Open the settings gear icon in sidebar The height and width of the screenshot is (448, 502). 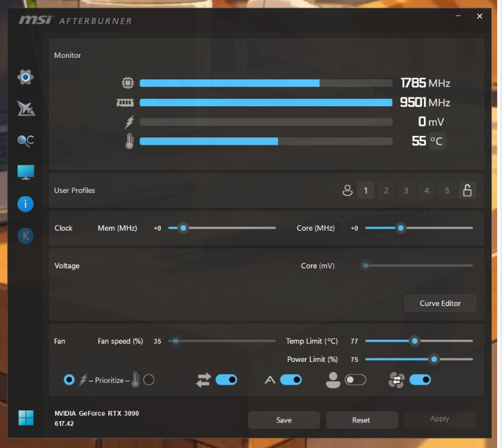click(x=26, y=77)
